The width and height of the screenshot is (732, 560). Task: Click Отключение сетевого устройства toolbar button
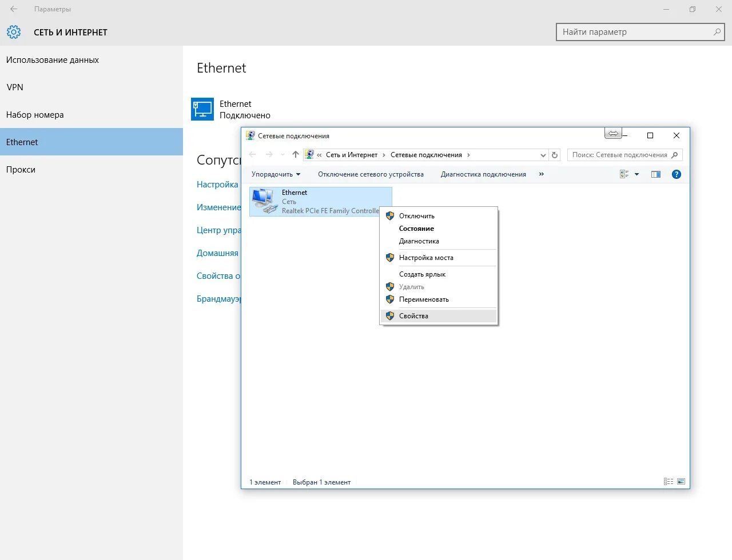pyautogui.click(x=371, y=174)
